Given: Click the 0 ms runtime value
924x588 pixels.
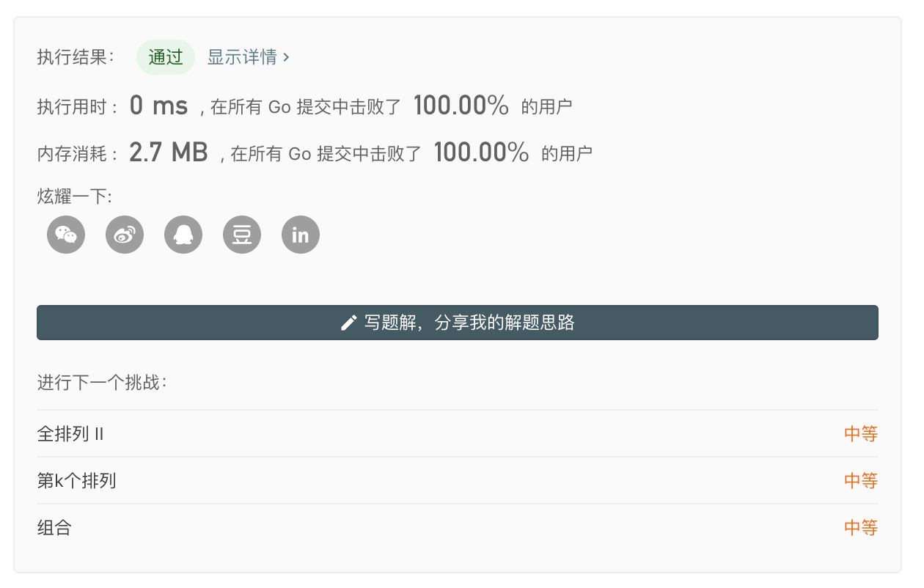Looking at the screenshot, I should pos(158,106).
